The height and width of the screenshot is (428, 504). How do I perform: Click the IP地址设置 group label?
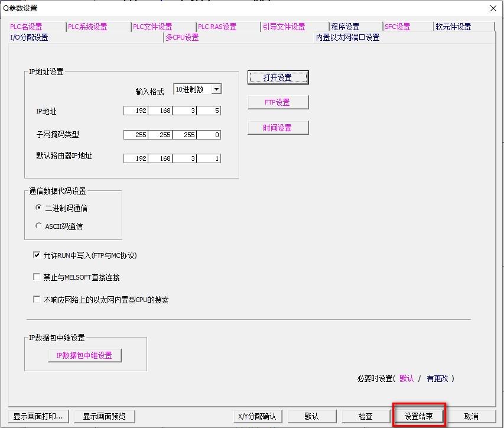pyautogui.click(x=46, y=72)
